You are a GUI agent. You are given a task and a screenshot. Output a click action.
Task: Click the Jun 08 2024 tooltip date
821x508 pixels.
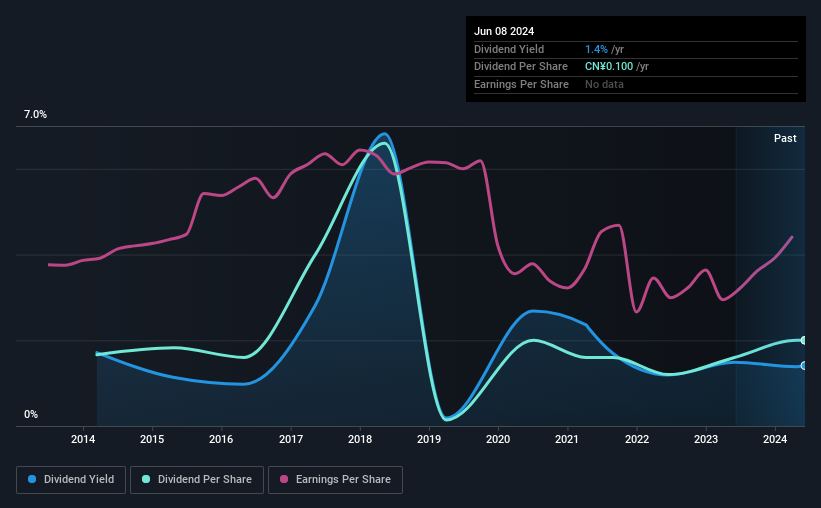tap(504, 31)
